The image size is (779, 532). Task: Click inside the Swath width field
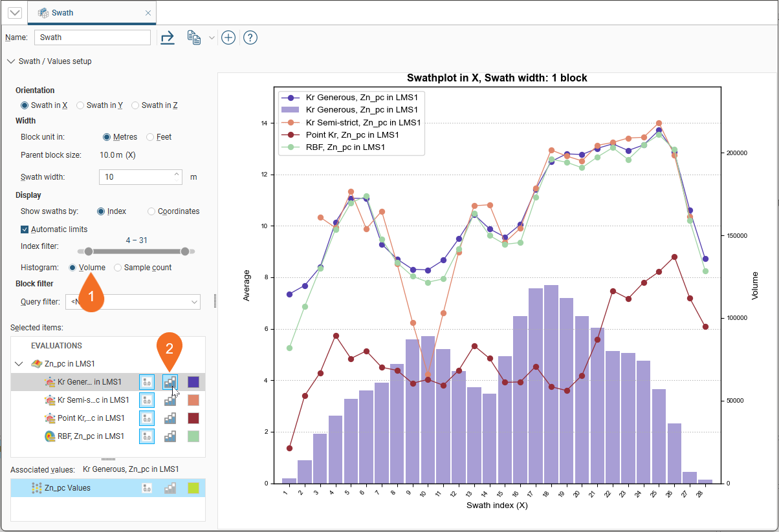coord(136,177)
